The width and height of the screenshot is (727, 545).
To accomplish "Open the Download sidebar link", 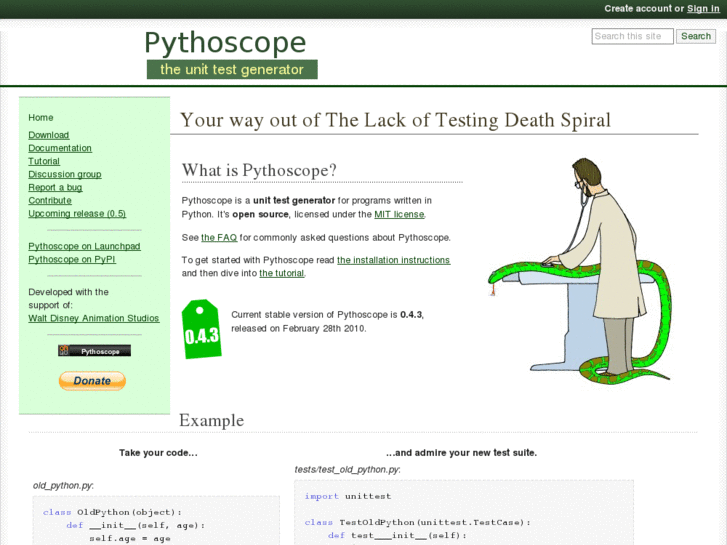I will coord(49,135).
